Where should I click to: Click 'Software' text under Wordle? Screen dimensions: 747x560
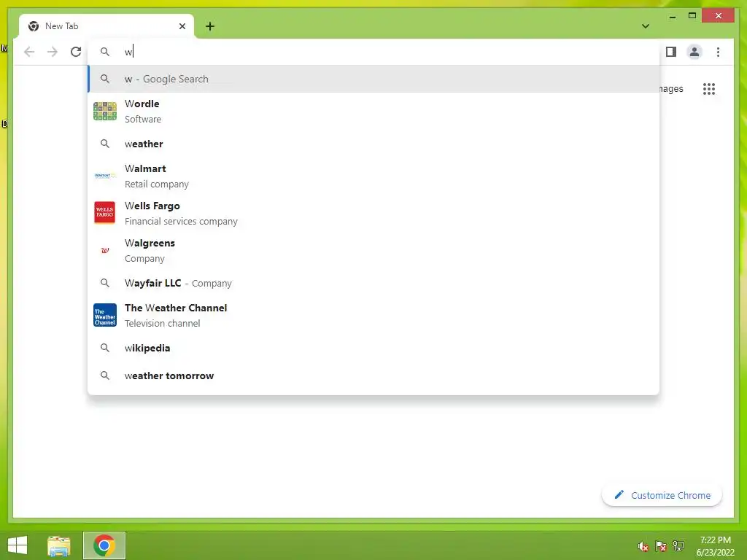click(x=143, y=119)
